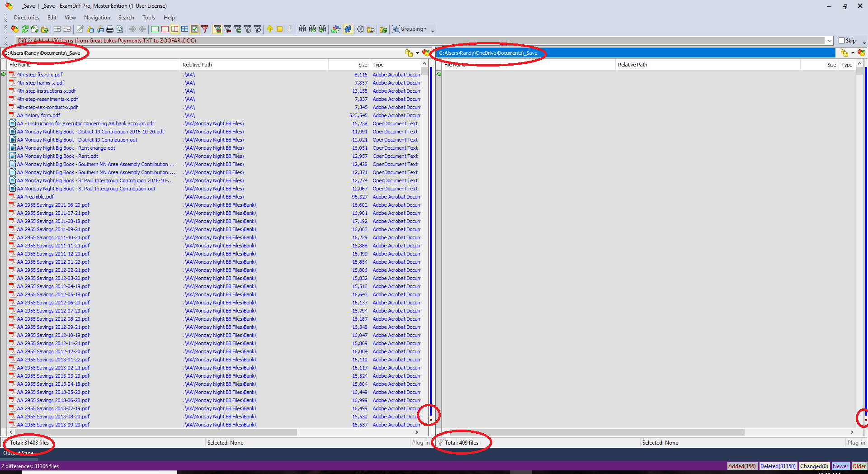Click the second funnel filter icon

coord(227,29)
